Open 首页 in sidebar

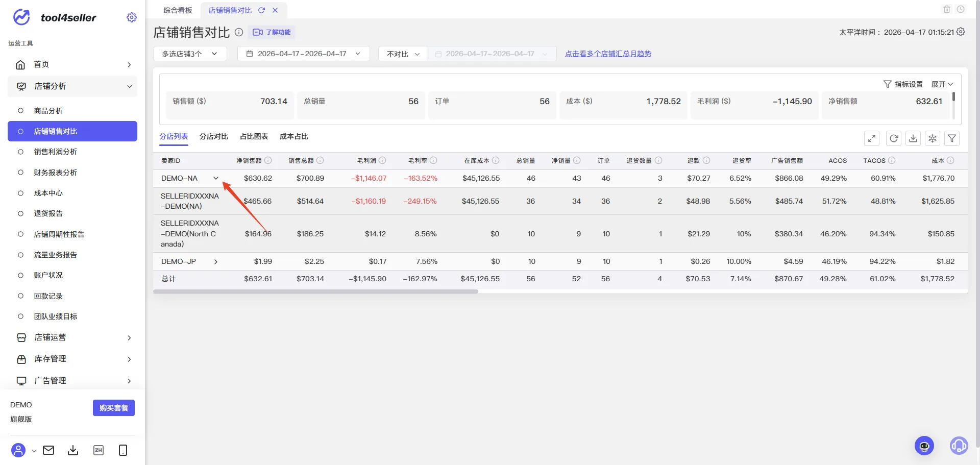[x=72, y=64]
